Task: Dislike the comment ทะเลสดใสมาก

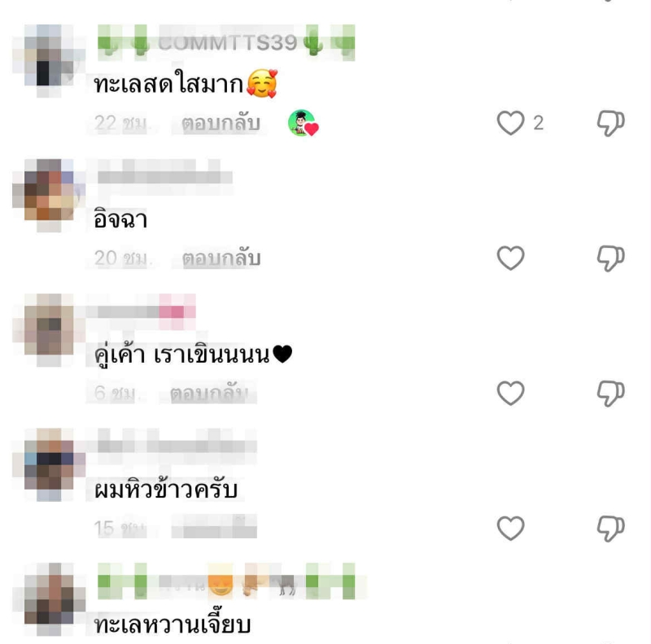Action: tap(611, 124)
